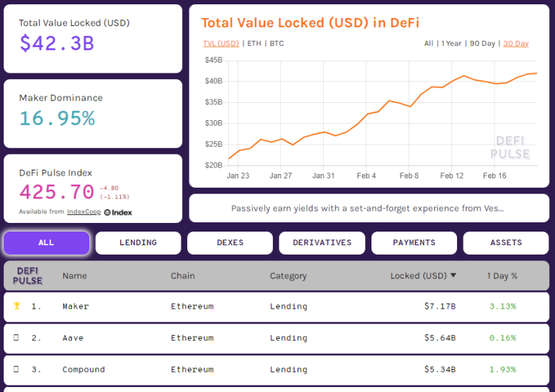Switch chart metric to BTC

tap(277, 44)
